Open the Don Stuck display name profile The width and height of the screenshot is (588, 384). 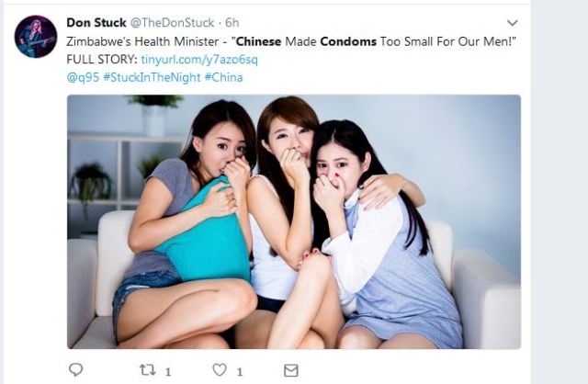pos(96,22)
